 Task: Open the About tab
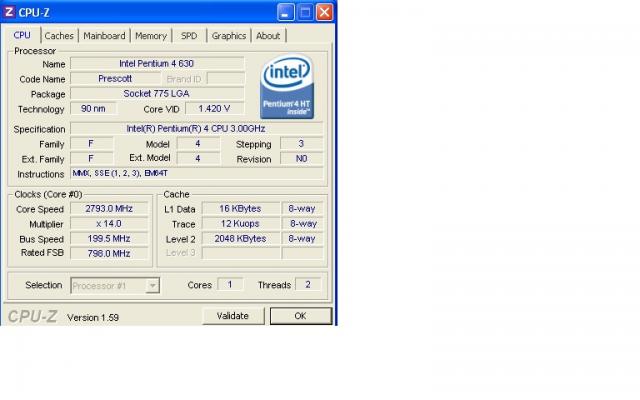coord(268,36)
